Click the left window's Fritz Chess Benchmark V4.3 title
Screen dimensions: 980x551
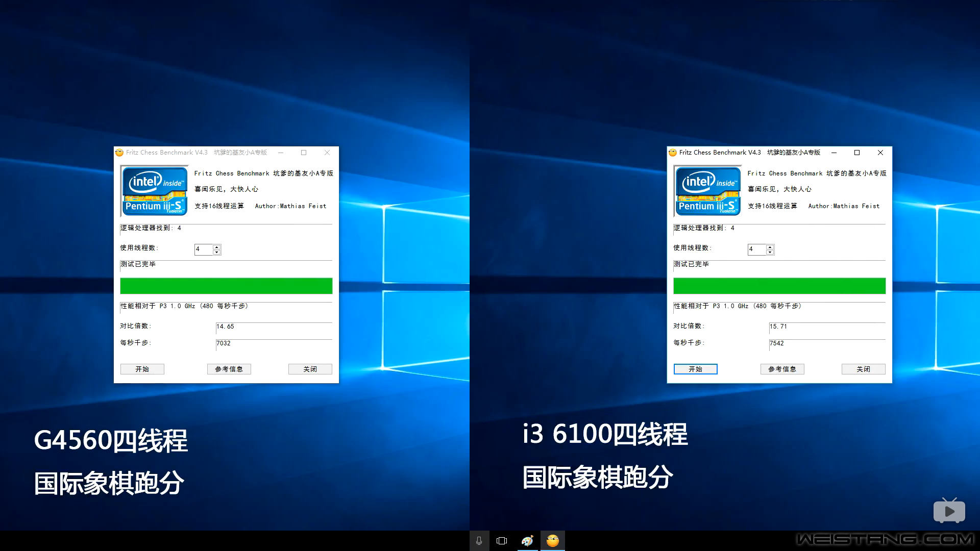(x=167, y=153)
